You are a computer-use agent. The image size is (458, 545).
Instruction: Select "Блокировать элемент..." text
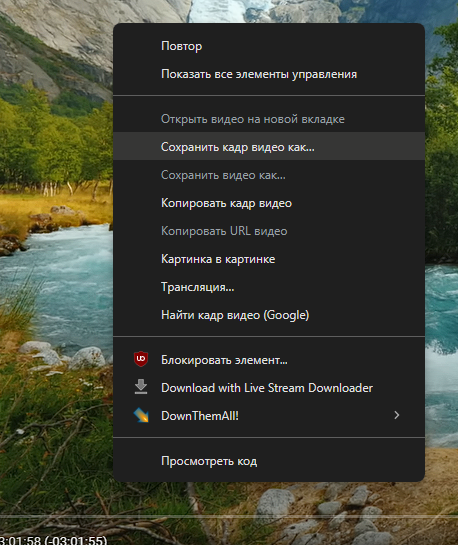coord(224,360)
